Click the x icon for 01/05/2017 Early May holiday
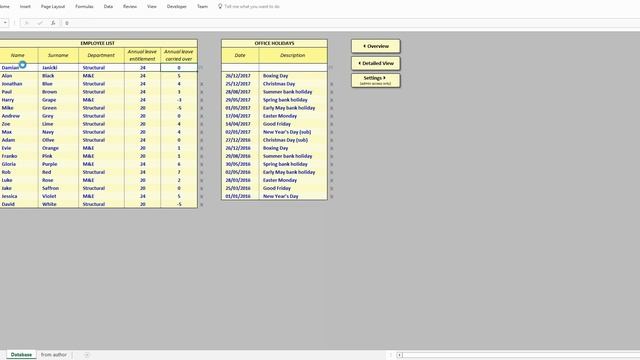Image resolution: width=640 pixels, height=360 pixels. point(331,108)
